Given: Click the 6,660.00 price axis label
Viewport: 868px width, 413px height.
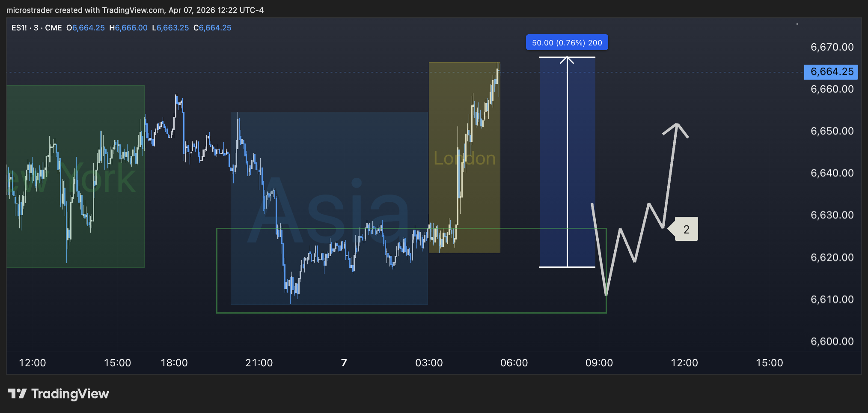Looking at the screenshot, I should (x=832, y=89).
